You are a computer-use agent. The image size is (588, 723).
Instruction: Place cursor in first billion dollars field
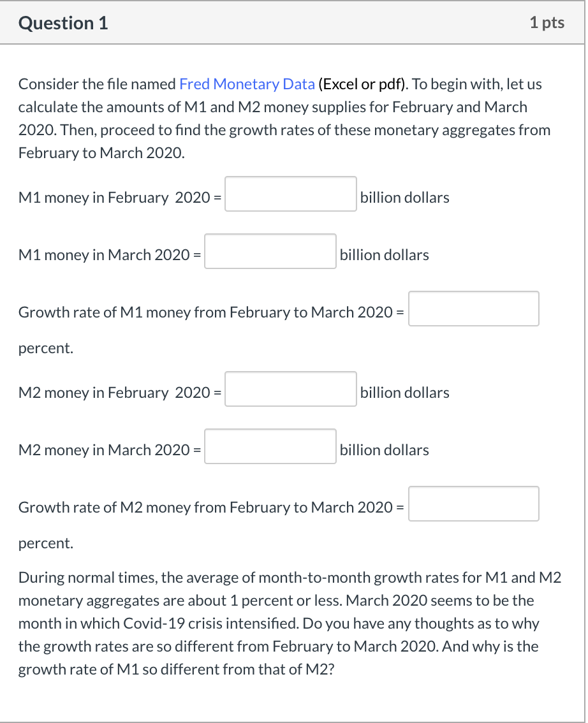(290, 193)
